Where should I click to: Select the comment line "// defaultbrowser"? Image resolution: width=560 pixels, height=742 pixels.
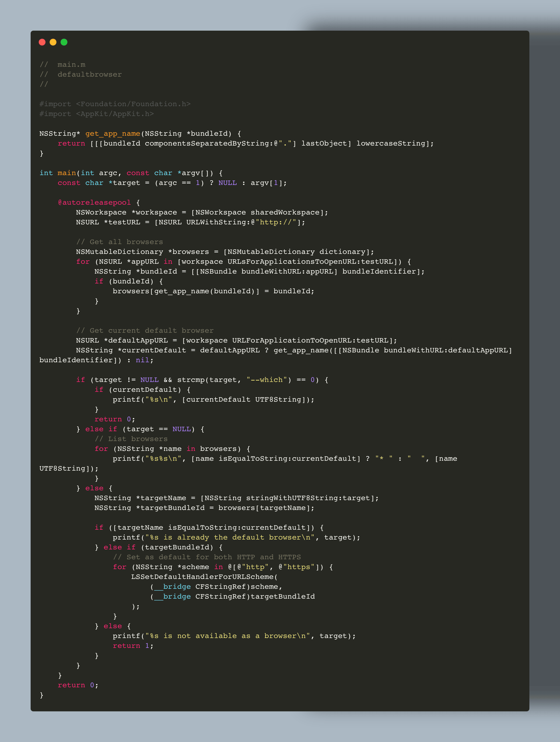(x=80, y=74)
